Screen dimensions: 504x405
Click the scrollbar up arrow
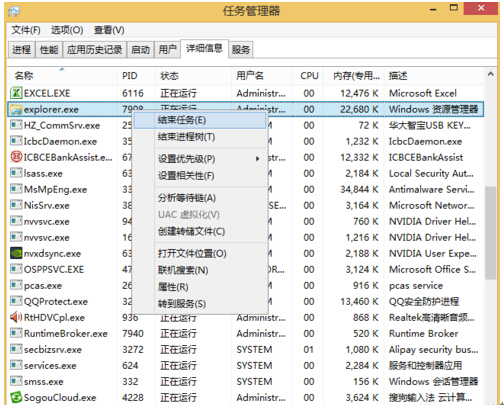[490, 74]
